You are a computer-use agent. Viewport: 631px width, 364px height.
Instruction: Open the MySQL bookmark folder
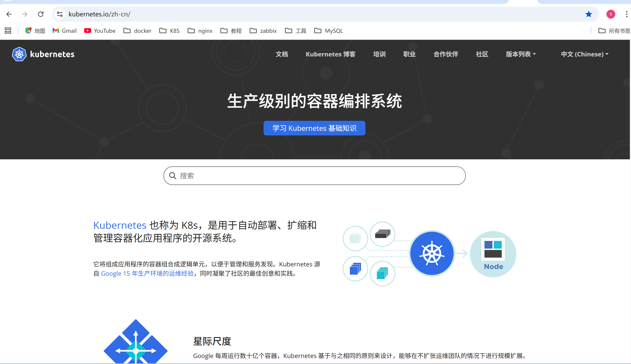(329, 31)
